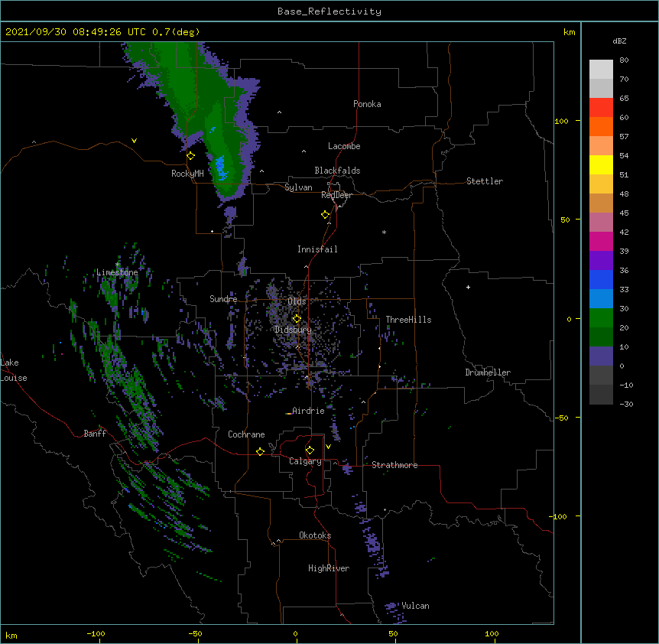This screenshot has height=644, width=659.
Task: Click the HighRiver city label
Action: 329,568
